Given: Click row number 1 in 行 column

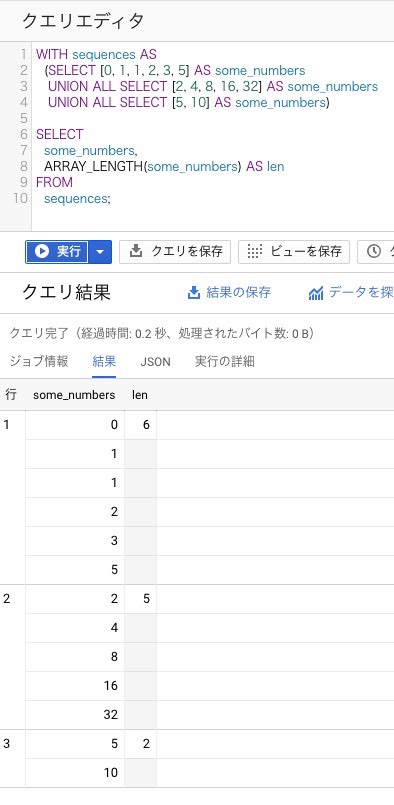Looking at the screenshot, I should 6,425.
